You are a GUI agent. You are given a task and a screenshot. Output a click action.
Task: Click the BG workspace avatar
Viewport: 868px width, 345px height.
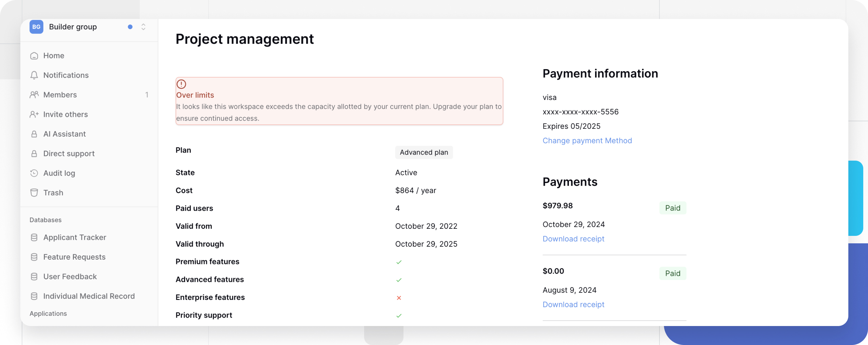pos(36,27)
